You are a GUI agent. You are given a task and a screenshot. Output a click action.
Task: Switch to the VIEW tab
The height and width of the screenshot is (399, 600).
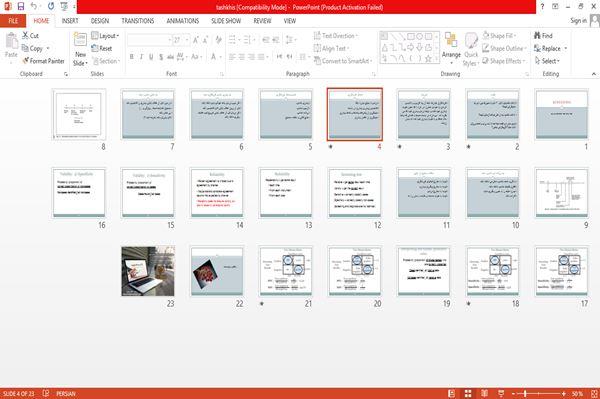point(290,21)
